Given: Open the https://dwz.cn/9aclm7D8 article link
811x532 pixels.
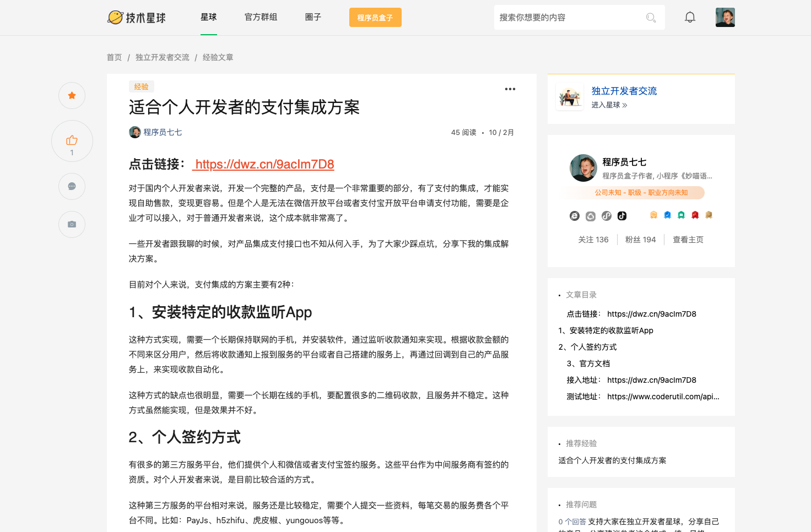Looking at the screenshot, I should 264,164.
